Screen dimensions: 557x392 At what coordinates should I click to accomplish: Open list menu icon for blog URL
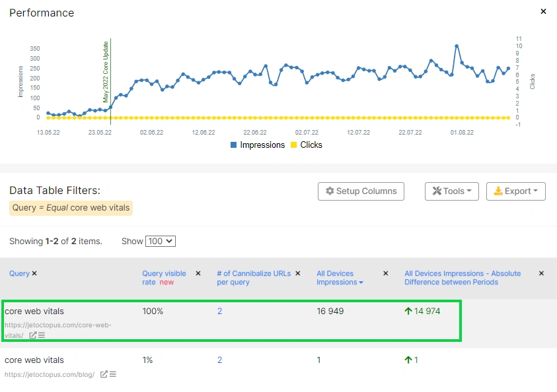pos(112,374)
